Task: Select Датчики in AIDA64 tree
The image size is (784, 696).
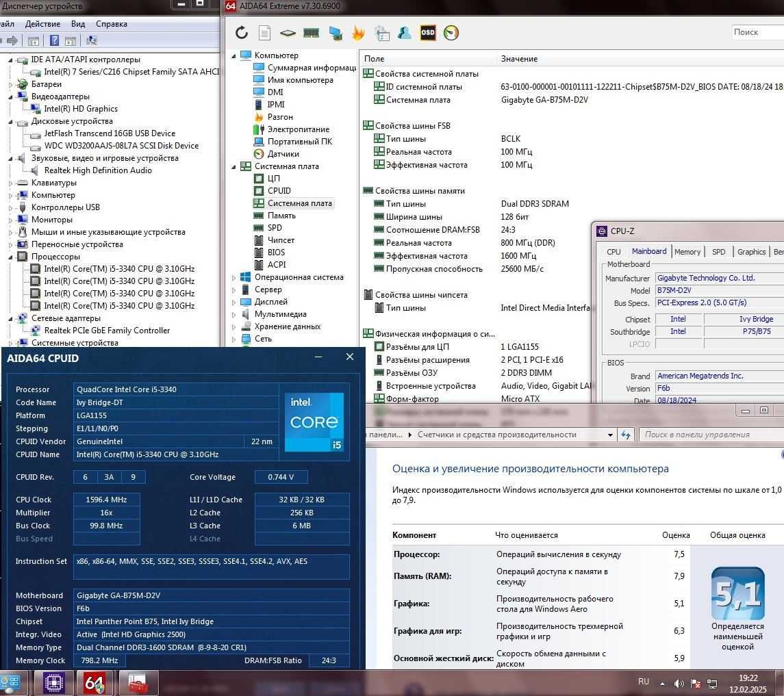Action: click(x=283, y=154)
